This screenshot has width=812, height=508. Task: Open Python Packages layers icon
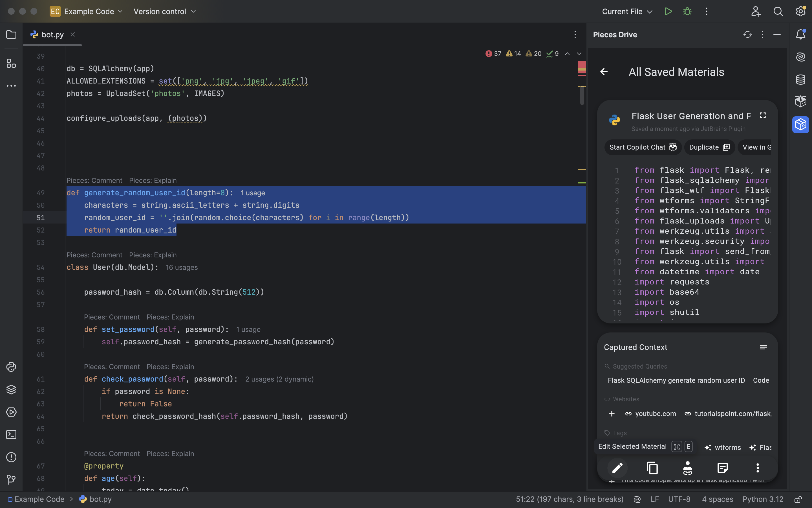[x=11, y=389]
